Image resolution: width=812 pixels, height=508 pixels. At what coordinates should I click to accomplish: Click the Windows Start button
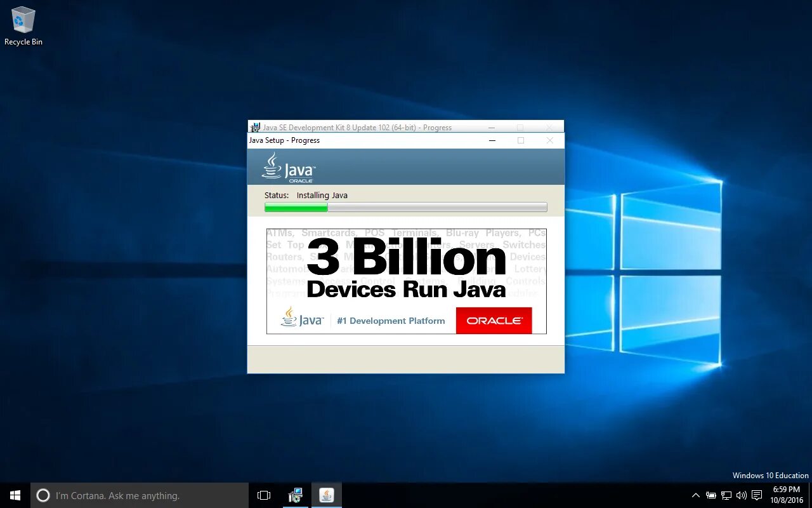coord(15,495)
